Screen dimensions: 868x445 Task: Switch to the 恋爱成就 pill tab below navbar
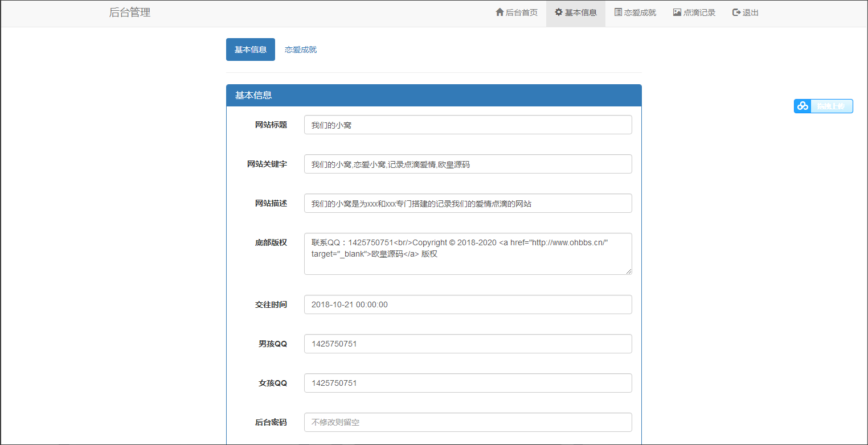[x=301, y=50]
